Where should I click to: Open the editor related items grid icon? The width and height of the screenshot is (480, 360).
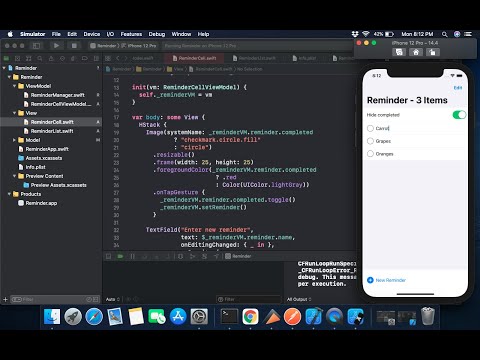click(x=108, y=58)
